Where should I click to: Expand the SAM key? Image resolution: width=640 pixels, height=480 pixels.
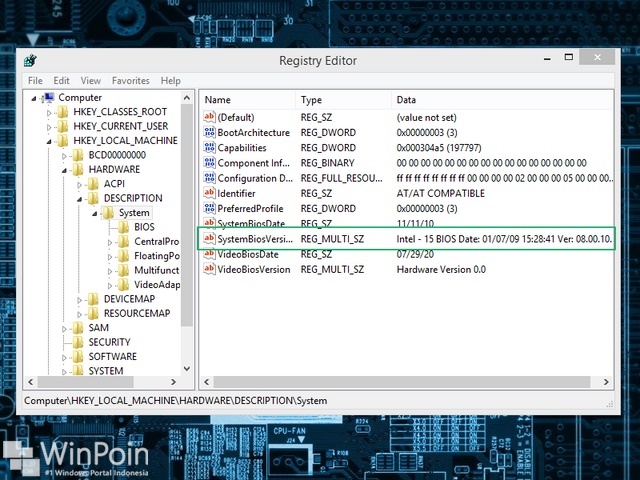pyautogui.click(x=64, y=329)
